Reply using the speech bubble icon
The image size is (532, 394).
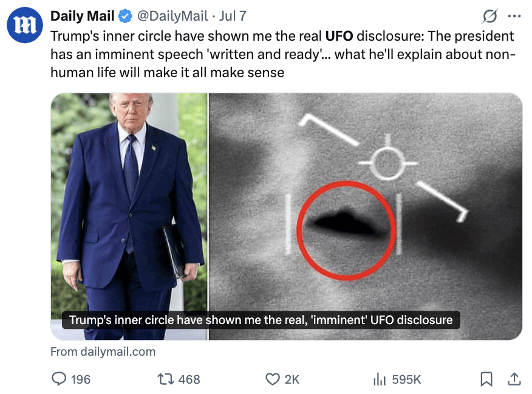[59, 379]
